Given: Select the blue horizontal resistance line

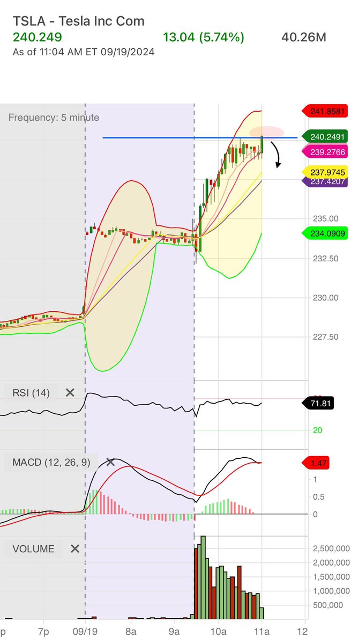Looking at the screenshot, I should (x=199, y=138).
